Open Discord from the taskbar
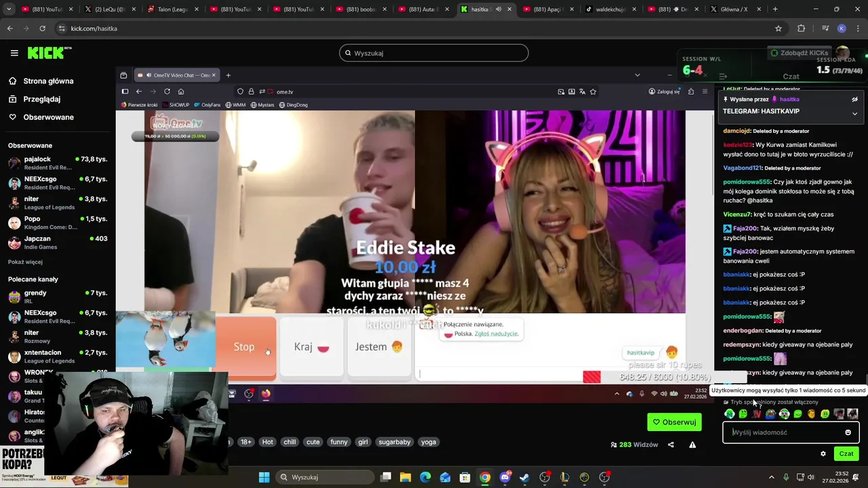The width and height of the screenshot is (868, 488). tap(505, 477)
